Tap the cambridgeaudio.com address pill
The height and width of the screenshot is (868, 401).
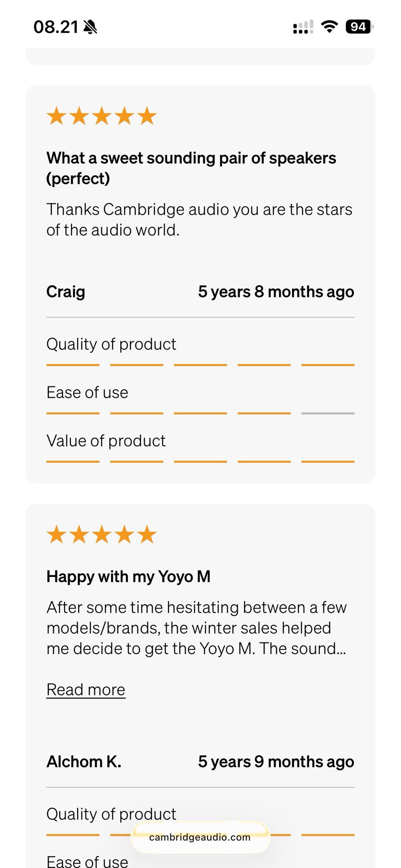[x=200, y=837]
